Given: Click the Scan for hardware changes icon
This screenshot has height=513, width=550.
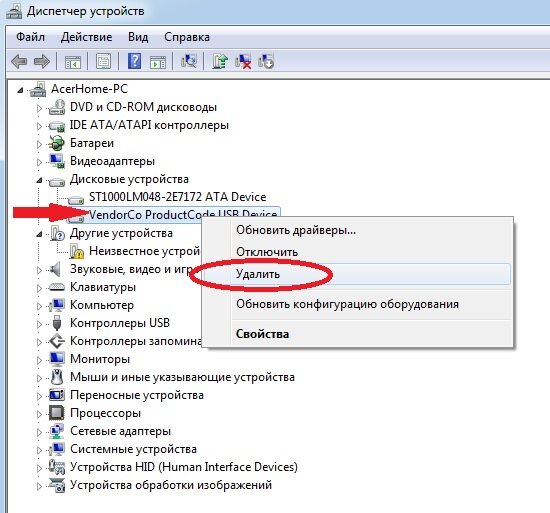Looking at the screenshot, I should click(189, 61).
